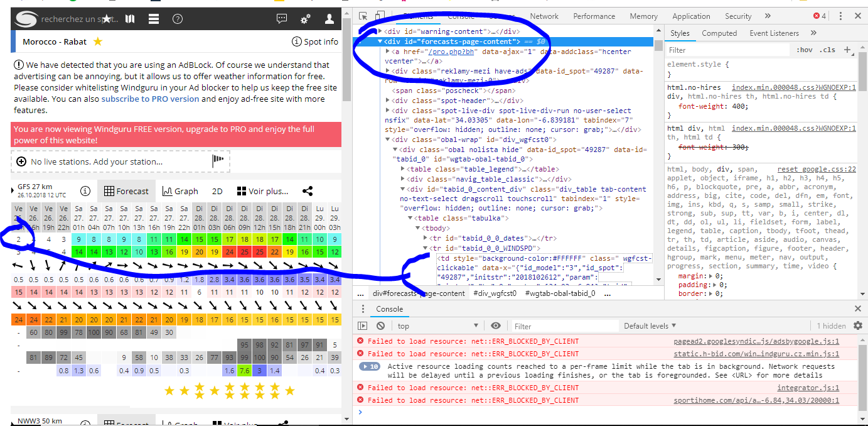Switch to the Graph tab of GFS 27 km
Screen dimensions: 868x426
[x=179, y=191]
